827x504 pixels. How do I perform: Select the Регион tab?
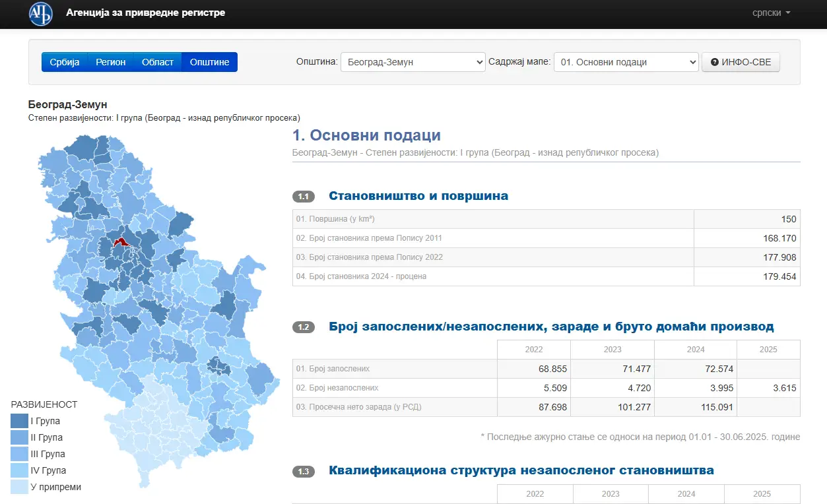click(x=110, y=62)
